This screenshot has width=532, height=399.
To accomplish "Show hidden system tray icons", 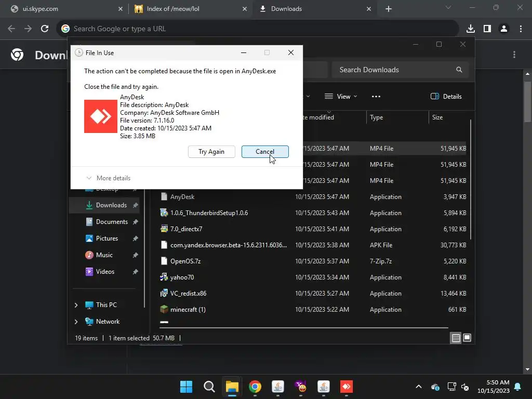I will point(419,387).
